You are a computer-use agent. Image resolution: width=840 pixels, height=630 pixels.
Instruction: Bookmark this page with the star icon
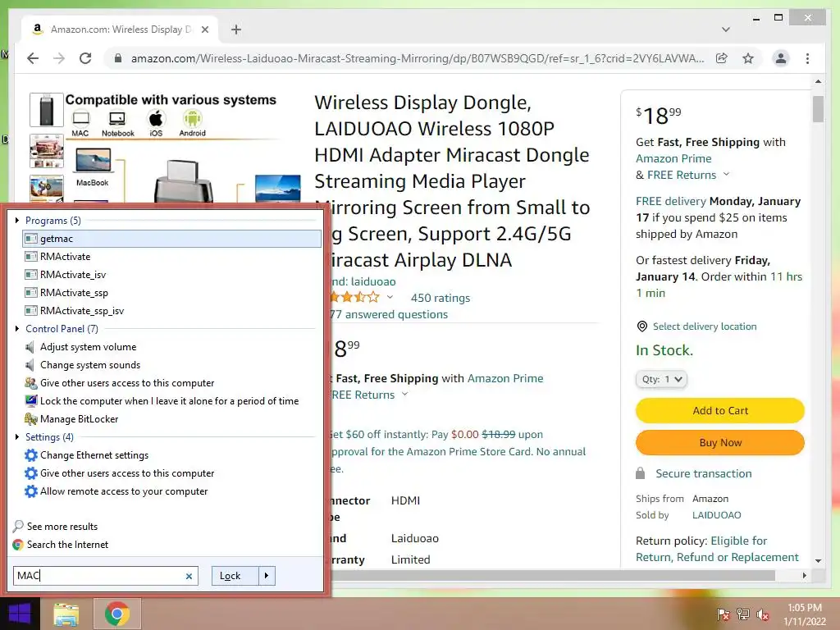748,58
